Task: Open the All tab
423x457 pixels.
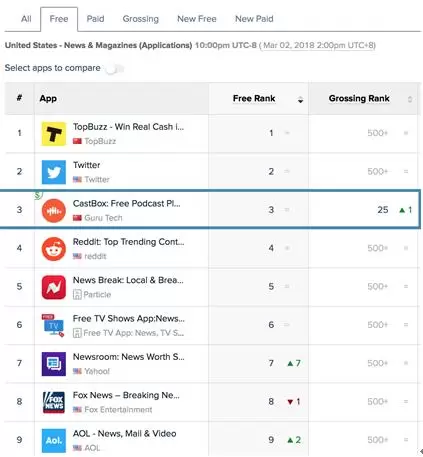Action: (x=26, y=19)
